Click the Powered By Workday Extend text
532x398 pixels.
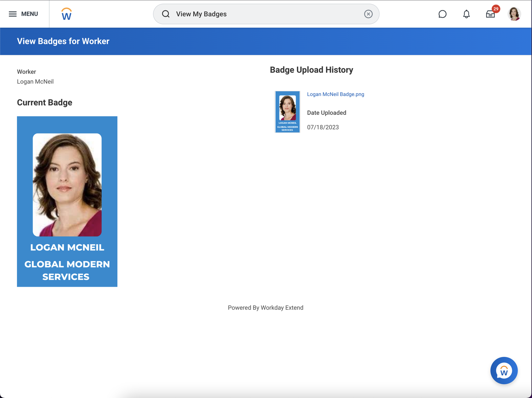tap(266, 308)
